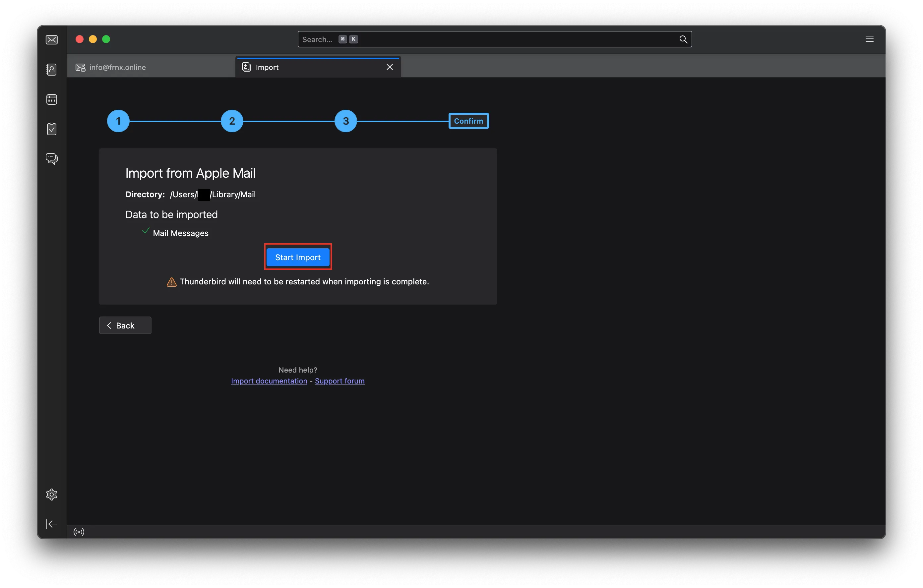Close the Import tab
The image size is (923, 588).
coord(390,67)
